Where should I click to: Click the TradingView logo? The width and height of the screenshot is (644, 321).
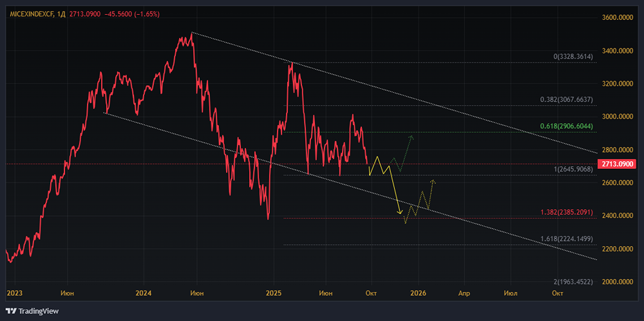tap(32, 311)
